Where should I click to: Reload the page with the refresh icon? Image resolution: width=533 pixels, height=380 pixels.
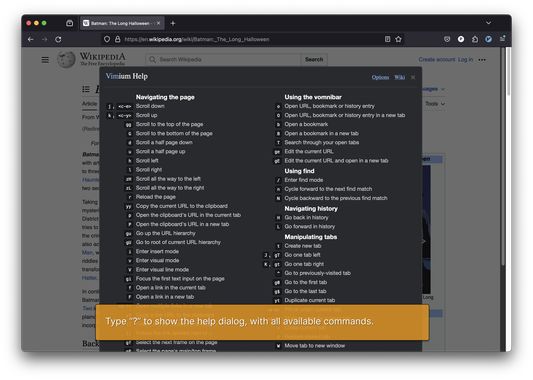point(58,39)
